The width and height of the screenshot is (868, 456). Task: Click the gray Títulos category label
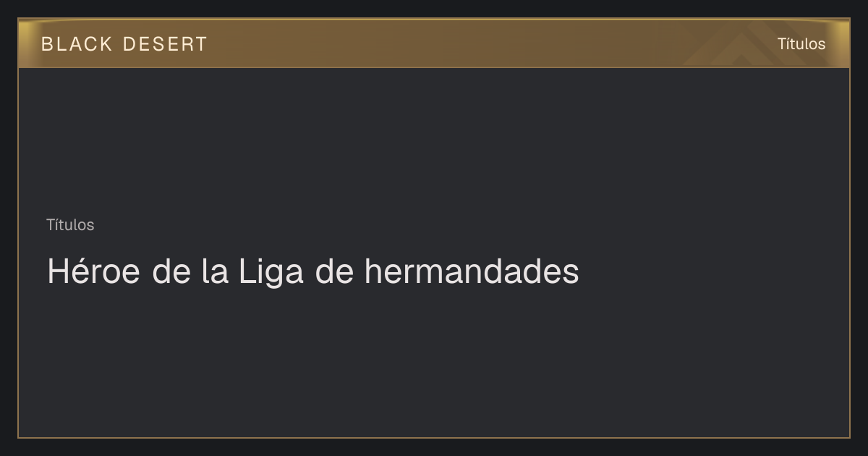[x=70, y=224]
